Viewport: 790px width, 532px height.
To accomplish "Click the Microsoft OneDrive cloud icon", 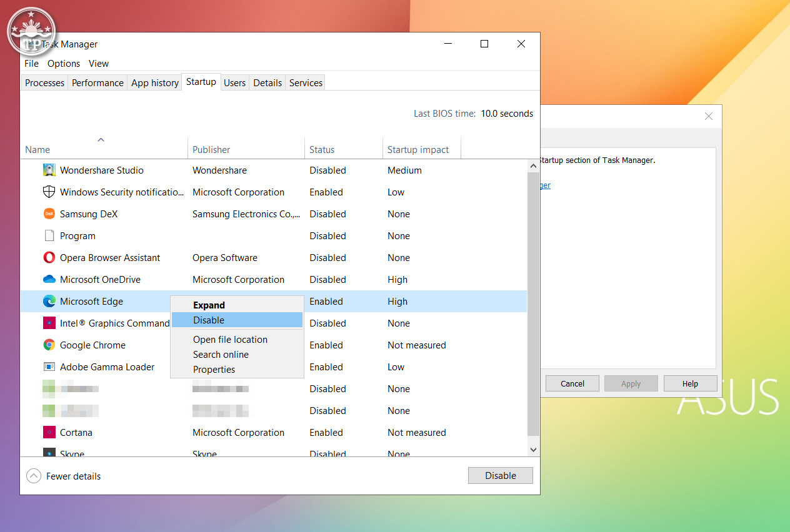I will coord(49,279).
